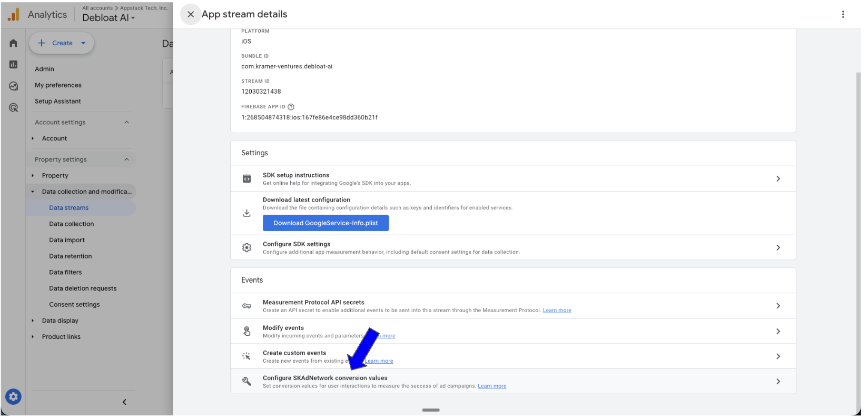Click the SDK setup instructions code icon
868x420 pixels.
click(246, 179)
